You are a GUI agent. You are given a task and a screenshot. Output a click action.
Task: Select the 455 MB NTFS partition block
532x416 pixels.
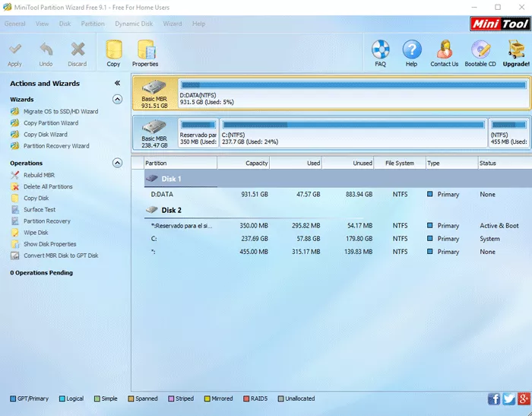509,133
